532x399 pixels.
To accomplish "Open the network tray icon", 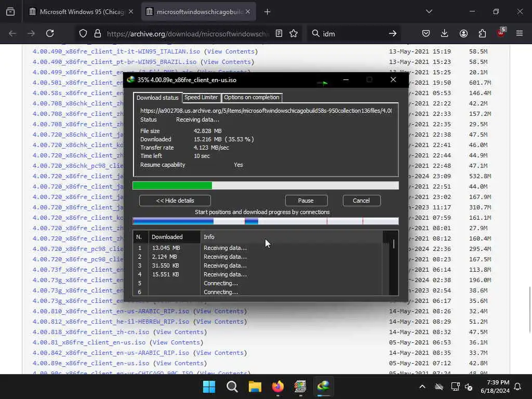I will 455,387.
